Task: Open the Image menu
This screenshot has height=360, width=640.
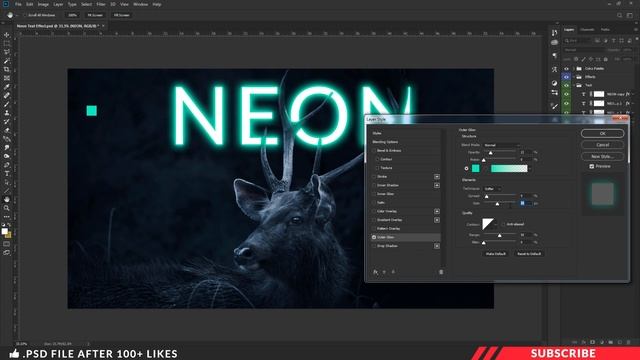Action: (x=43, y=4)
